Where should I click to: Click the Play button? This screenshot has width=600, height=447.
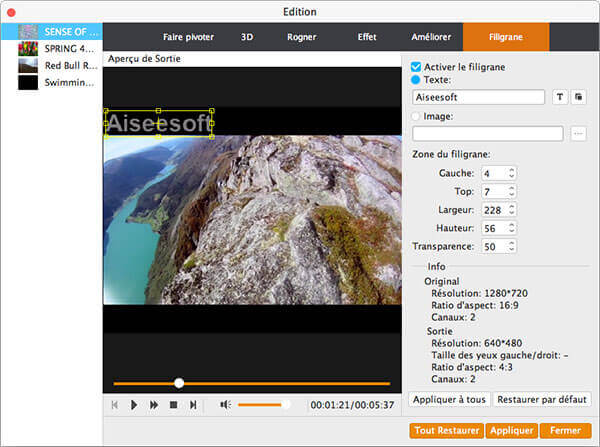point(134,405)
